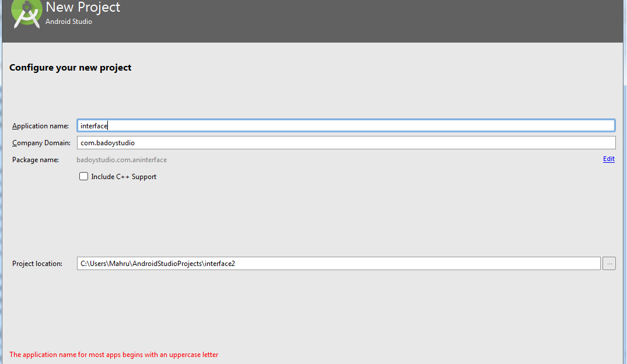
Task: Click the badoystudio.com.aninterface package text
Action: tap(121, 159)
